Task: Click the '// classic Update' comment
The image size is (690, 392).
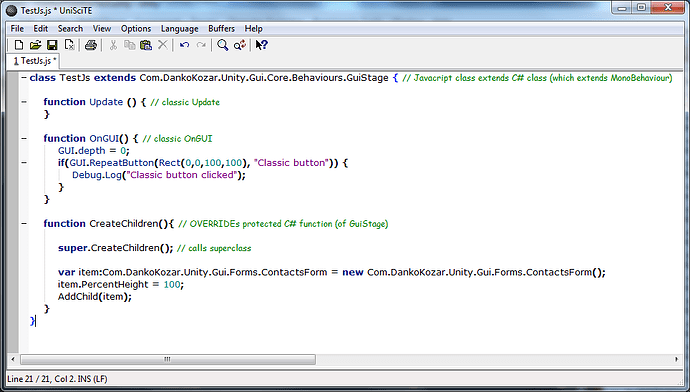Action: [185, 102]
